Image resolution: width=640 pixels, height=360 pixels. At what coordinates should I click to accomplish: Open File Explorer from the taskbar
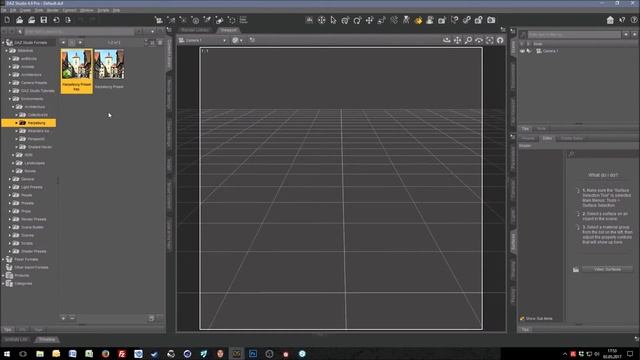click(x=40, y=353)
